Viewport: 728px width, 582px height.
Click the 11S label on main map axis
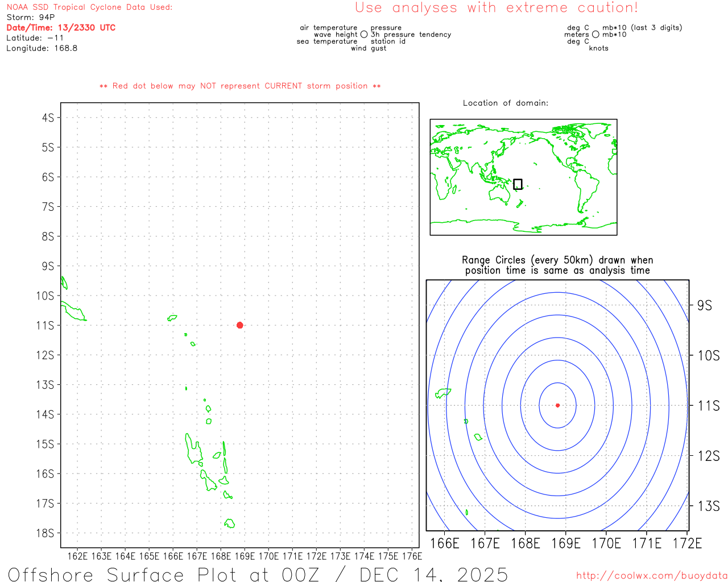[x=45, y=326]
